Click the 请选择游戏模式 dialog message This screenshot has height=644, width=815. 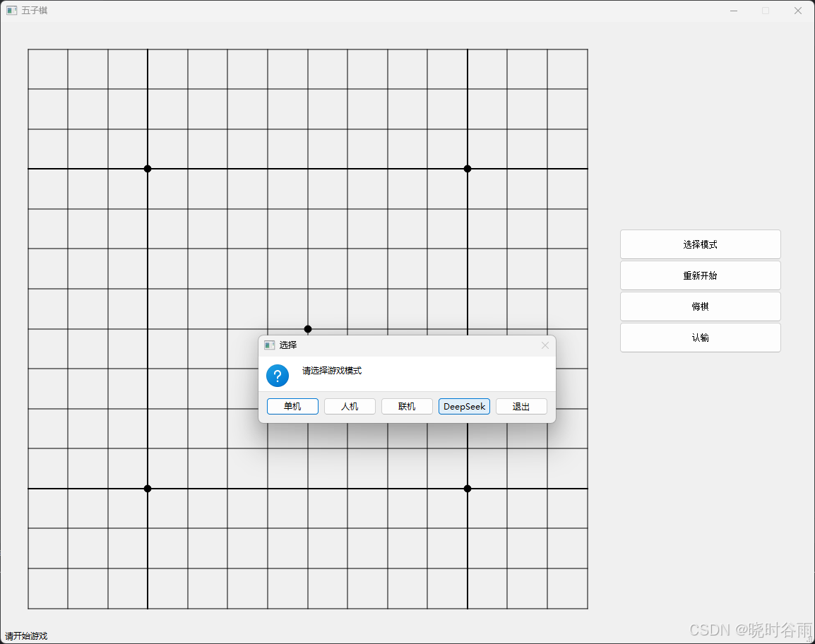point(332,371)
